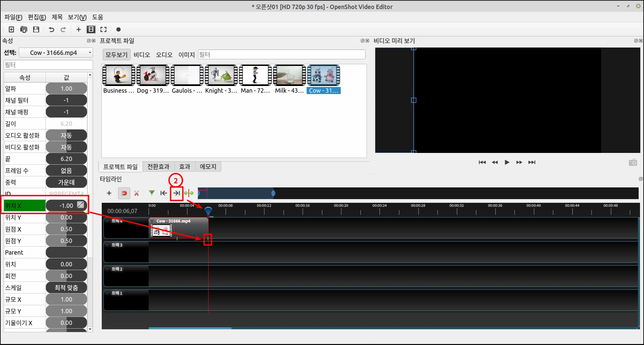Filter project files by 오디오

pyautogui.click(x=164, y=55)
